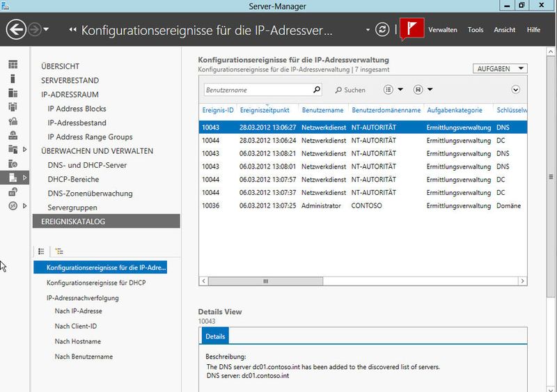Click the horizontal scrollbar thumb of events table

pos(265,281)
